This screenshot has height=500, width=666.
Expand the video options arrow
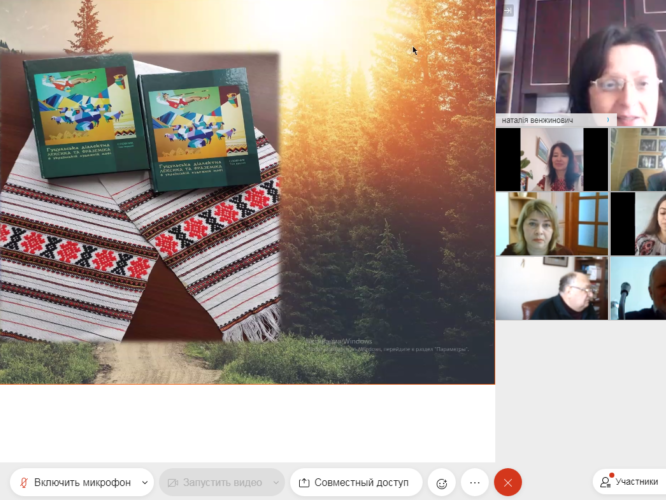coord(275,482)
